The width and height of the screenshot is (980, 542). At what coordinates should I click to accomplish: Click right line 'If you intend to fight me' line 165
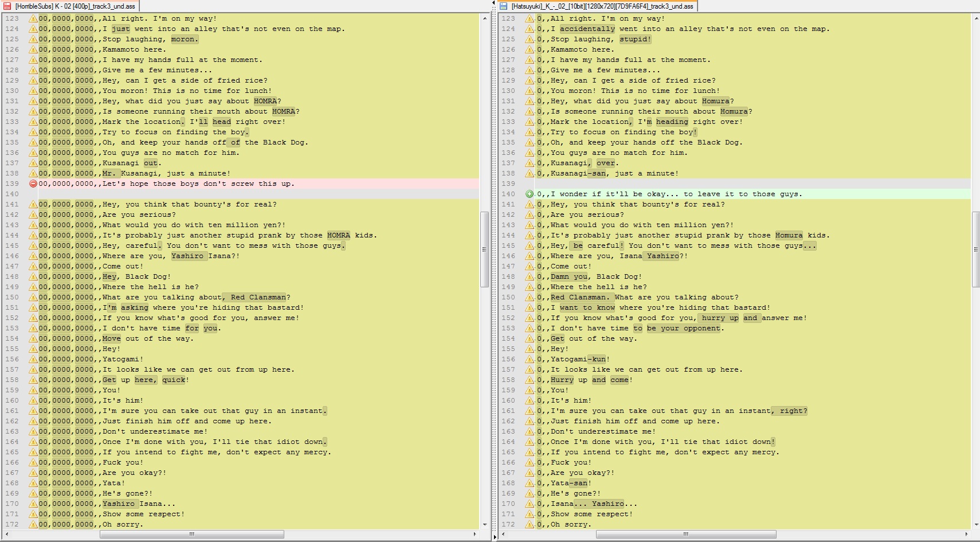pyautogui.click(x=665, y=452)
